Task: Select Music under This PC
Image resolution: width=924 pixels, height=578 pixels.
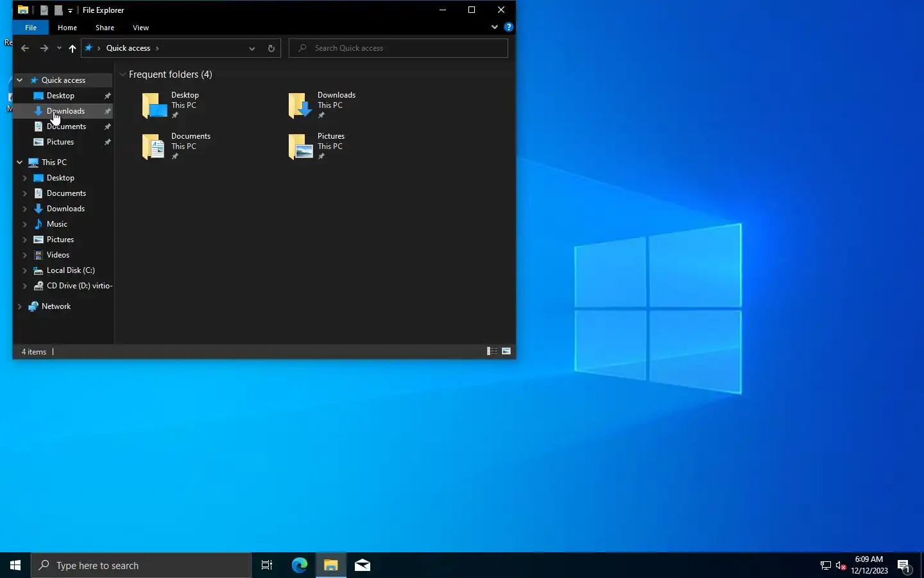Action: click(57, 224)
